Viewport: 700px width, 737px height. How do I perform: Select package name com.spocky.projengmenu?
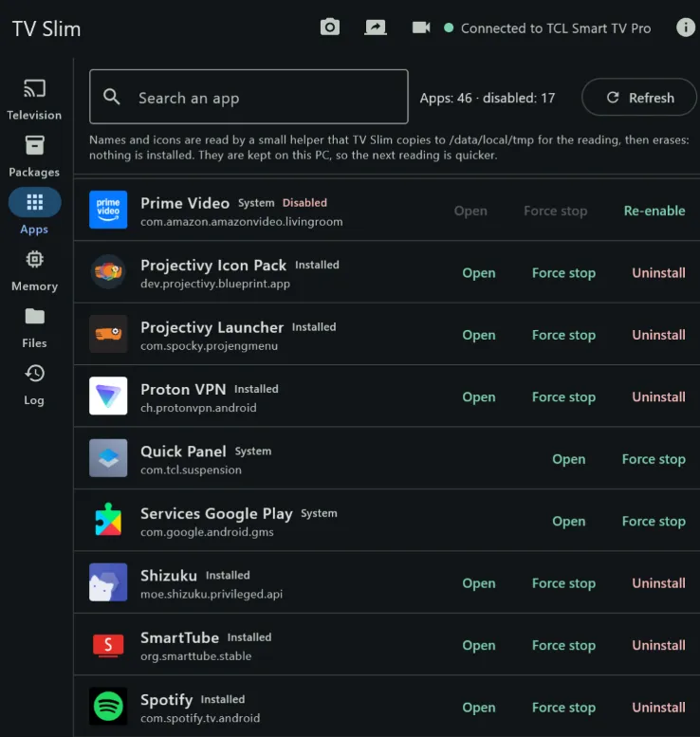[x=210, y=345]
